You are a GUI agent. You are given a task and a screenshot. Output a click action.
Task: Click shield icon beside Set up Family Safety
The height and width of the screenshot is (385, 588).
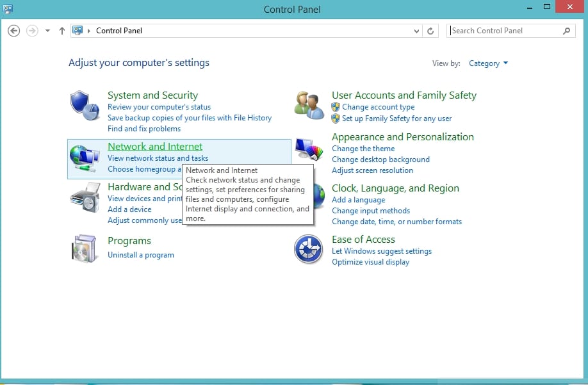336,119
